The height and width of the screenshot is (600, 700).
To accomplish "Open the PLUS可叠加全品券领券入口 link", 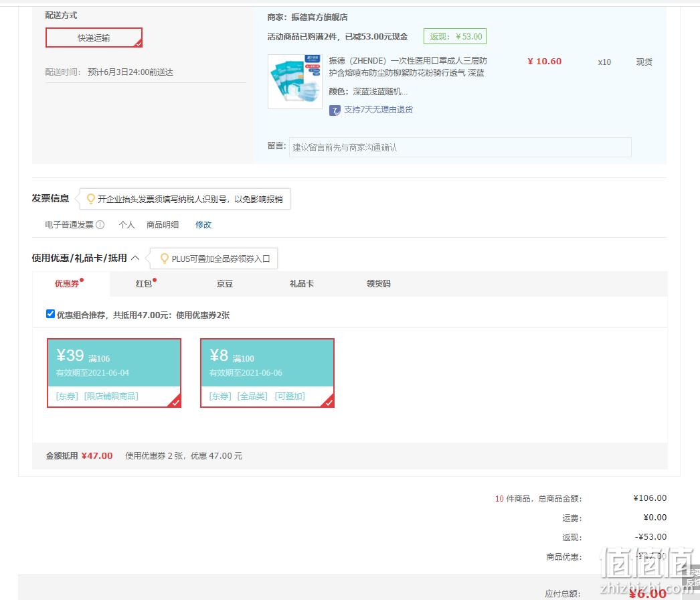I will pyautogui.click(x=221, y=258).
